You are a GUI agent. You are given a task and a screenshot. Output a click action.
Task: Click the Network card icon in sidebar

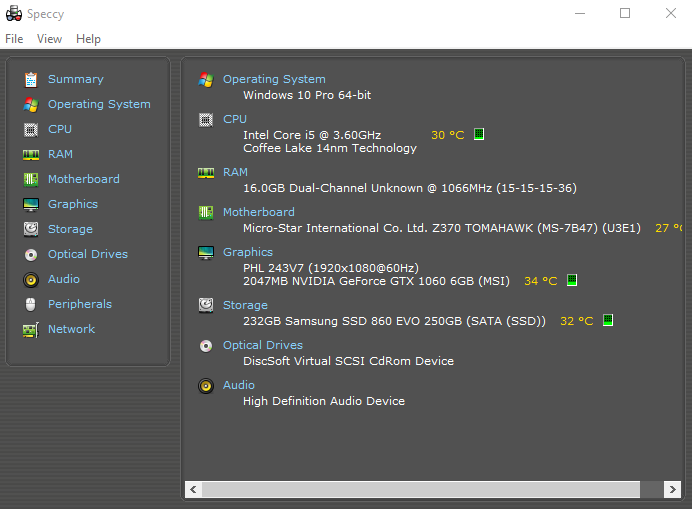point(31,330)
